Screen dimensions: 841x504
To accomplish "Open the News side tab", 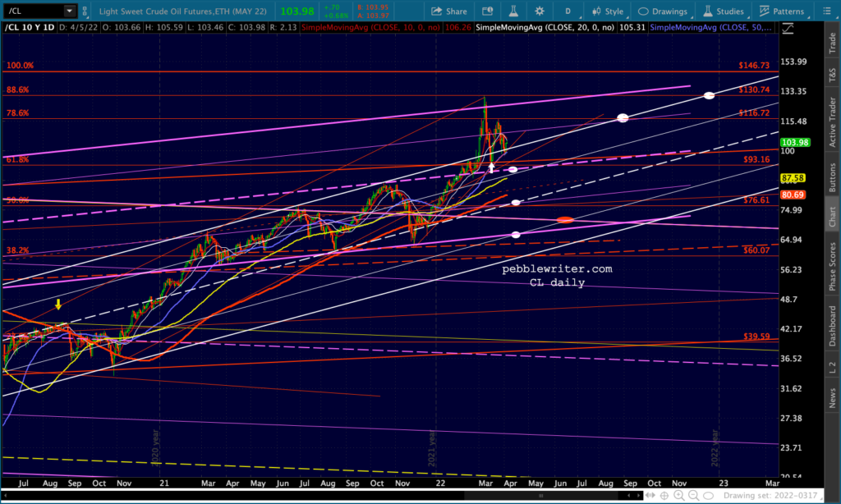I will coord(833,398).
